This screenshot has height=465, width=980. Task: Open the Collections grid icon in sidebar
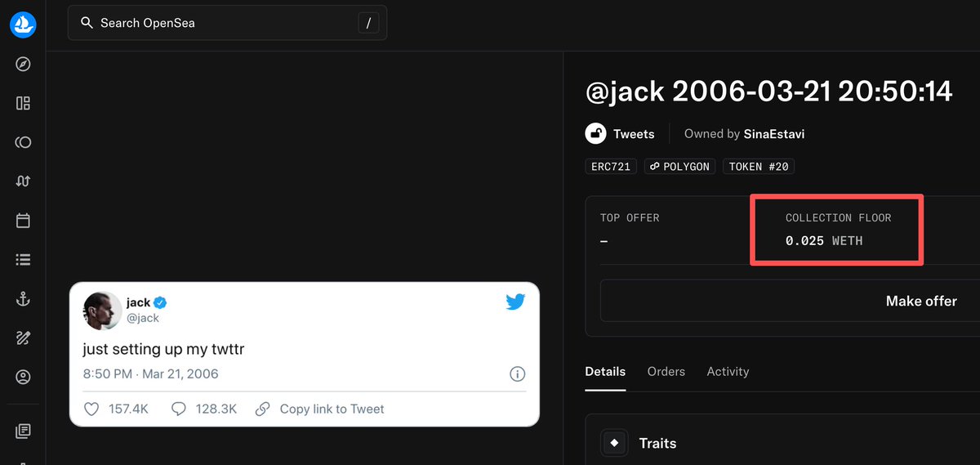click(23, 103)
